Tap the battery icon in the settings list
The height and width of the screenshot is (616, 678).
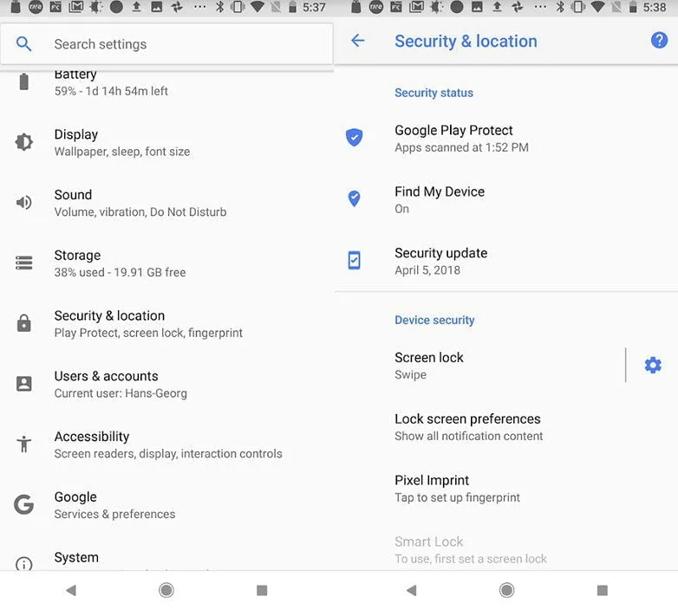24,81
